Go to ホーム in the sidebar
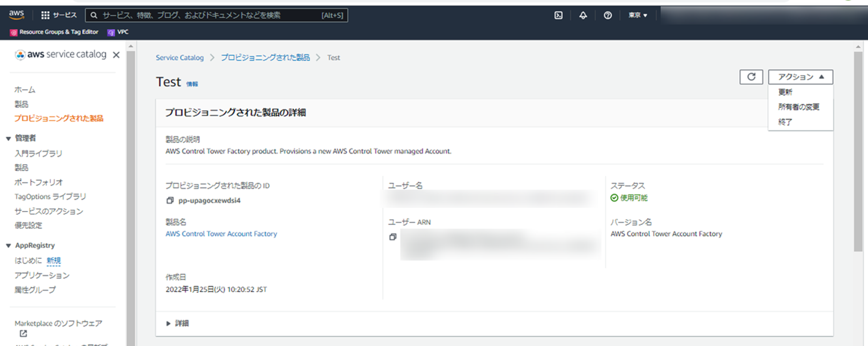Viewport: 868px width, 346px height. pos(25,89)
